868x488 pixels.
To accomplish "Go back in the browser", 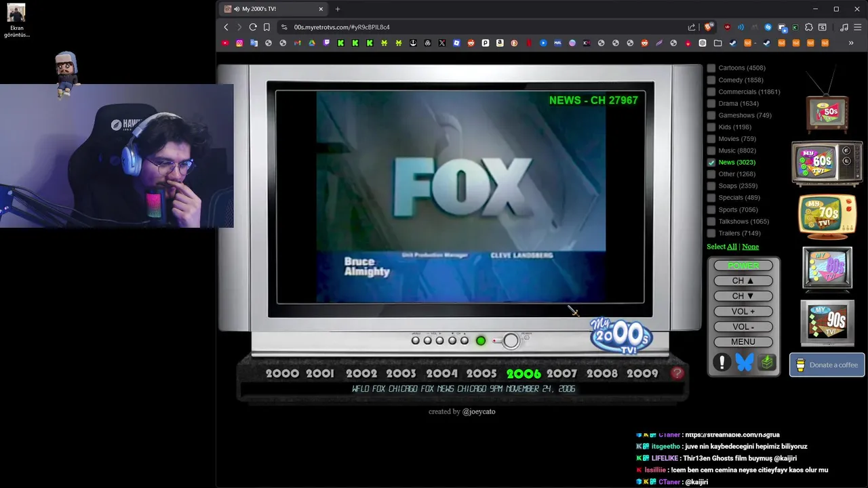I will [226, 27].
